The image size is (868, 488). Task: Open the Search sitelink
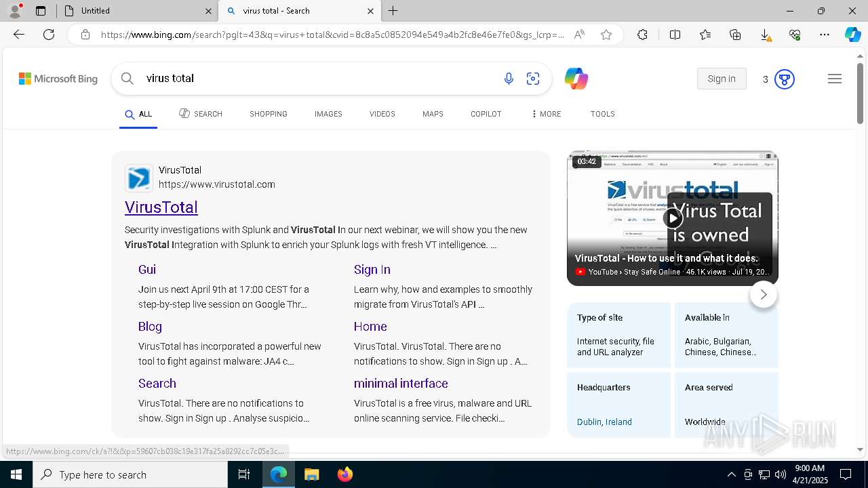157,384
